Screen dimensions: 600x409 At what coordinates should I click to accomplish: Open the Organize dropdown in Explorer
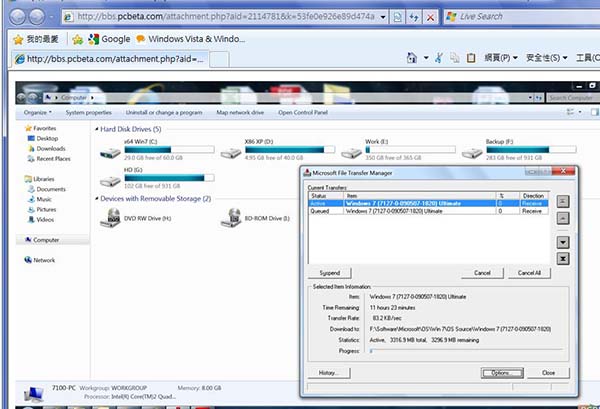coord(38,112)
